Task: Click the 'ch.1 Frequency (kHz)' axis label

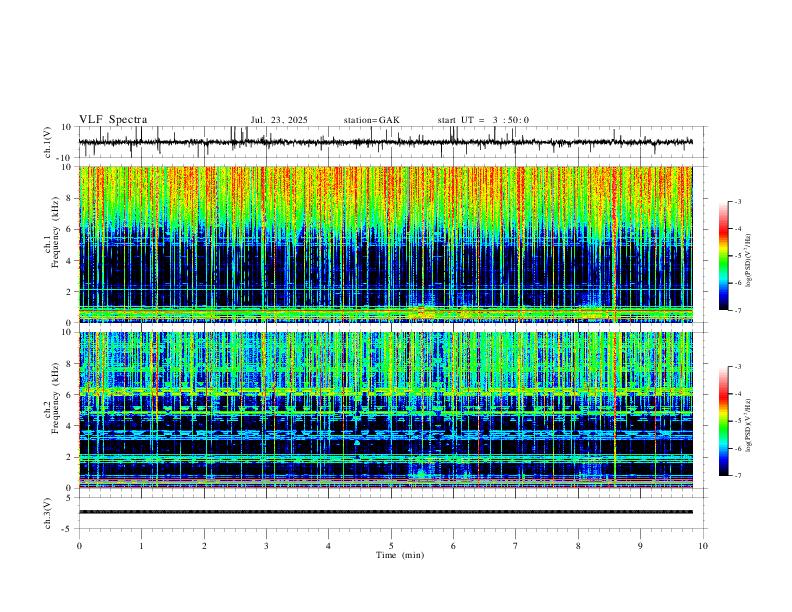Action: tap(52, 232)
